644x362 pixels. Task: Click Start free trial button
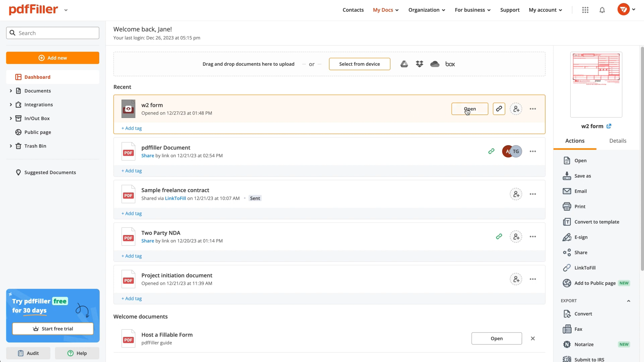coord(53,329)
